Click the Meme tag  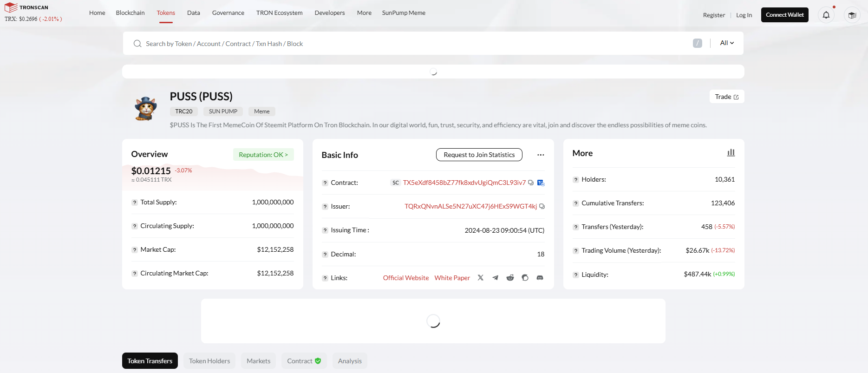click(x=262, y=111)
